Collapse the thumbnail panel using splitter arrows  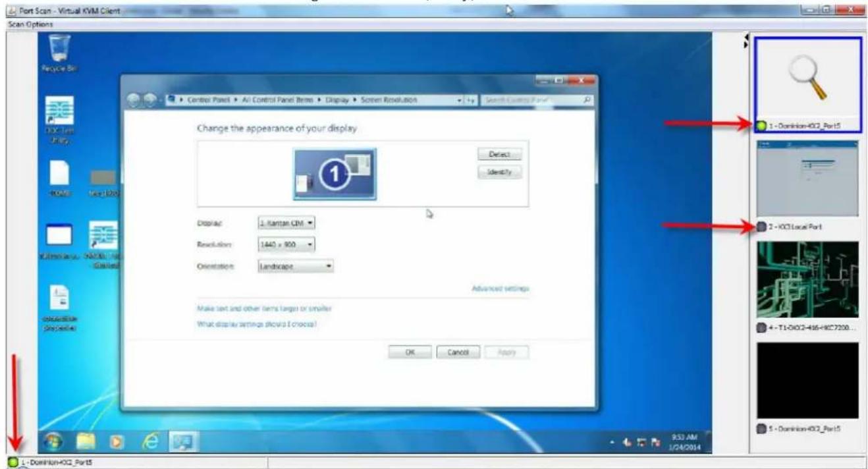click(746, 40)
